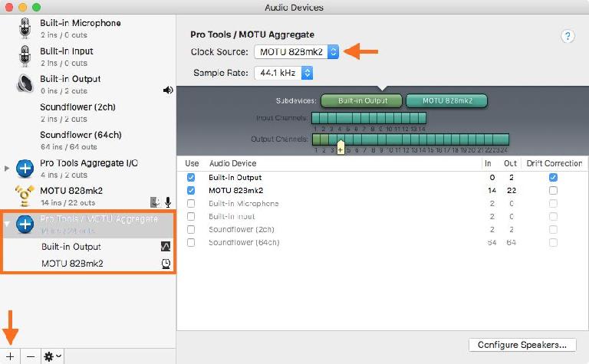589x364 pixels.
Task: Disable Drift Correction for Built-in Output
Action: coord(553,177)
